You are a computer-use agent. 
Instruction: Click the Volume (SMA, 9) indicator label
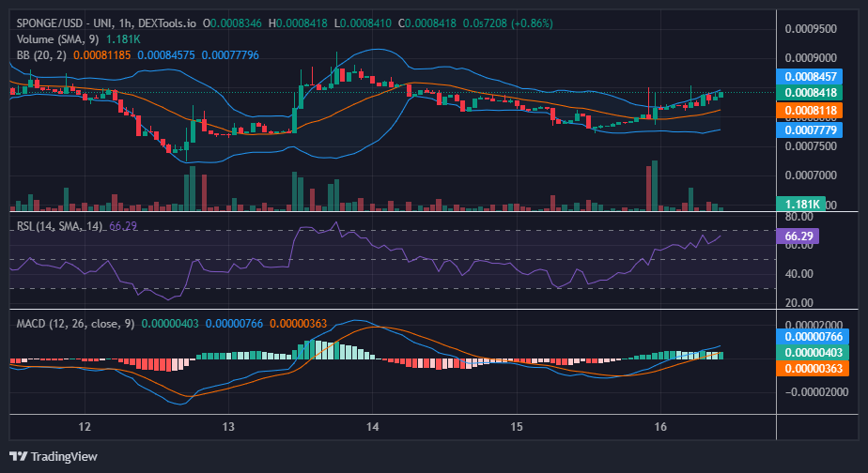57,39
